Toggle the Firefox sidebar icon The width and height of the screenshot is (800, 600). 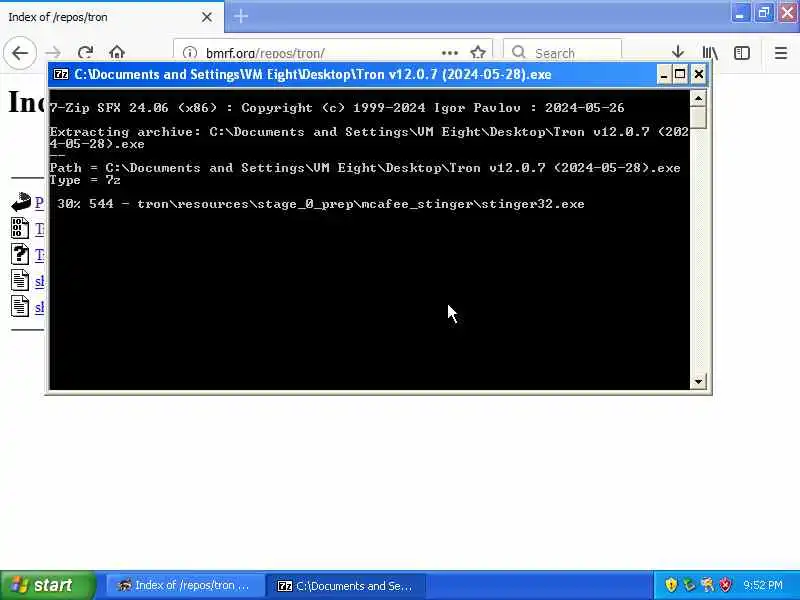[x=742, y=53]
